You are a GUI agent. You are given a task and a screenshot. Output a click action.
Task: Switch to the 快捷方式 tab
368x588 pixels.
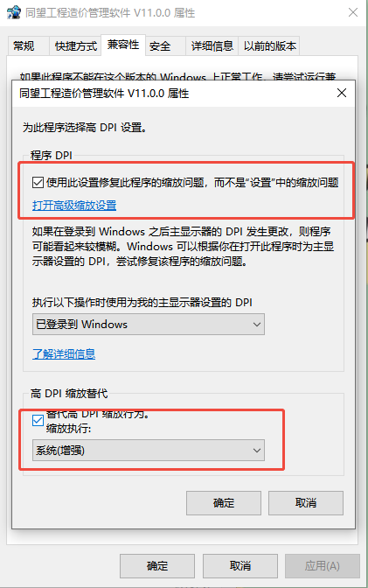coord(76,46)
